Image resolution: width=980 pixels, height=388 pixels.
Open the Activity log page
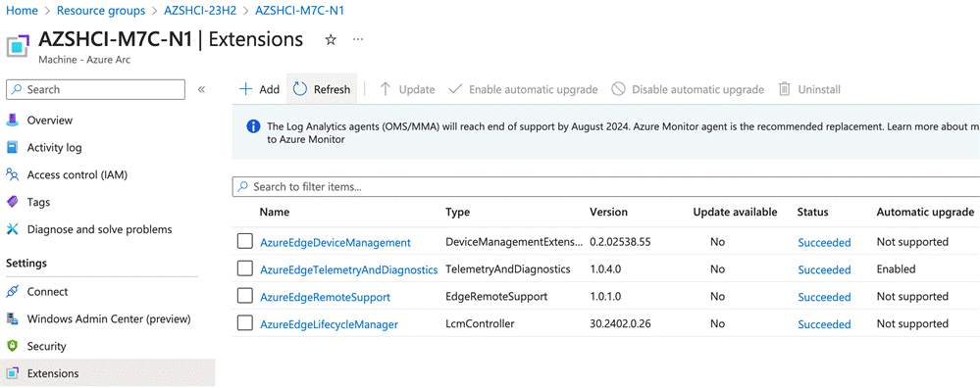[54, 148]
